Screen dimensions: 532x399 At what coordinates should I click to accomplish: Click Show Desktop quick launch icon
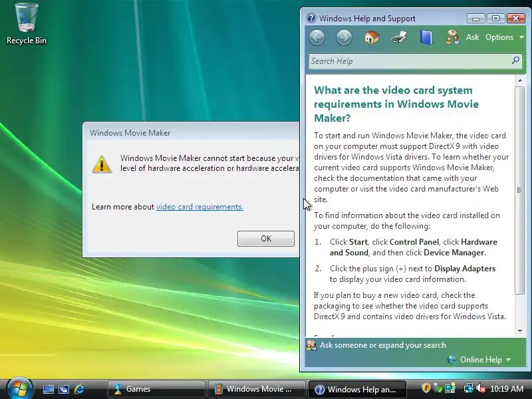coord(48,389)
